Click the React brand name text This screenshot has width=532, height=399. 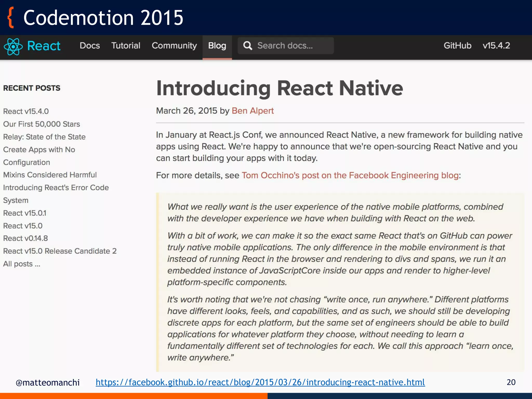(x=44, y=46)
